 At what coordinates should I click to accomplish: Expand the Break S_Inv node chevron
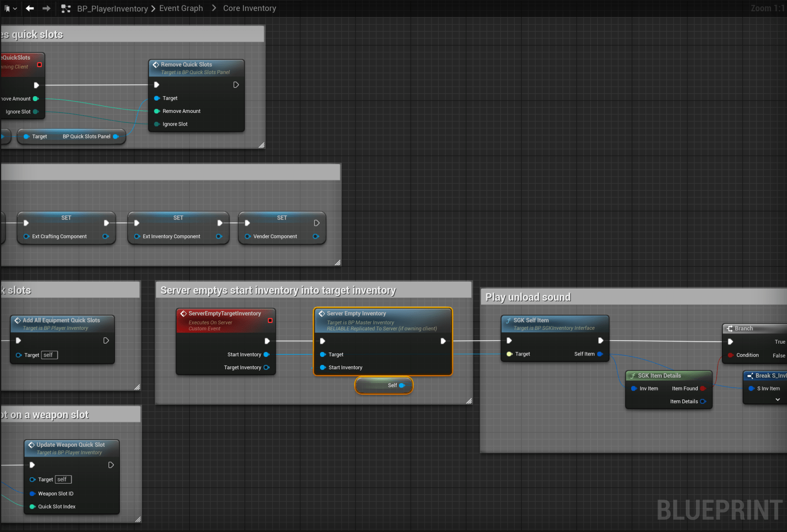778,400
